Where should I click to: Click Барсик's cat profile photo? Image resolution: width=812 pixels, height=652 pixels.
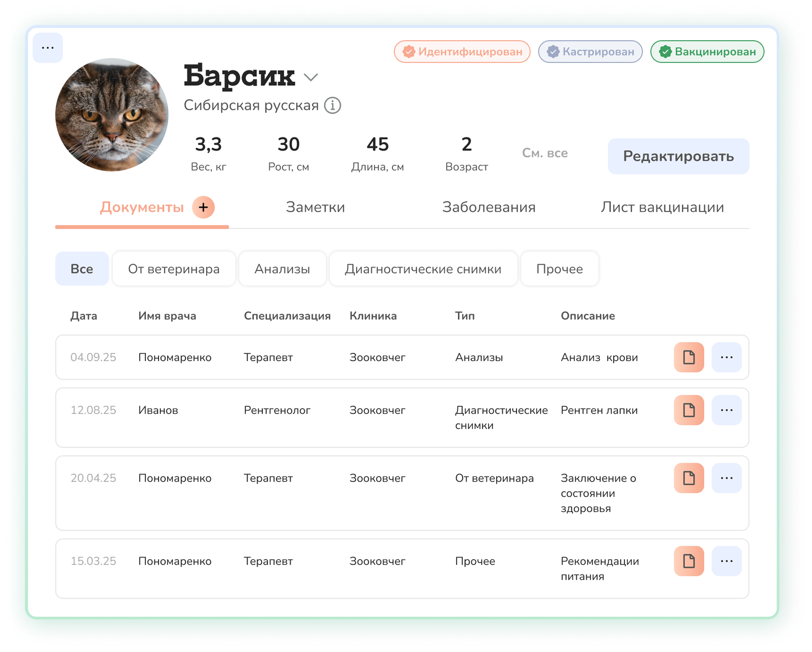[112, 115]
